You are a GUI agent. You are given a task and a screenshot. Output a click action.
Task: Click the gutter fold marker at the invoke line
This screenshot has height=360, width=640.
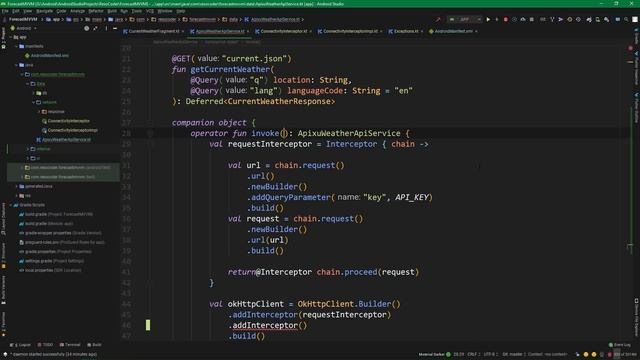(150, 133)
